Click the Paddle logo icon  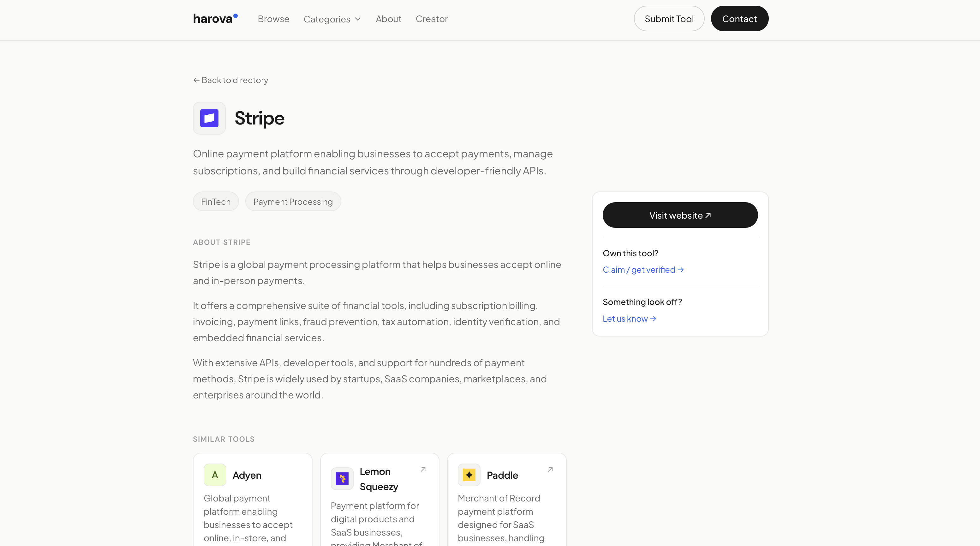pos(469,475)
